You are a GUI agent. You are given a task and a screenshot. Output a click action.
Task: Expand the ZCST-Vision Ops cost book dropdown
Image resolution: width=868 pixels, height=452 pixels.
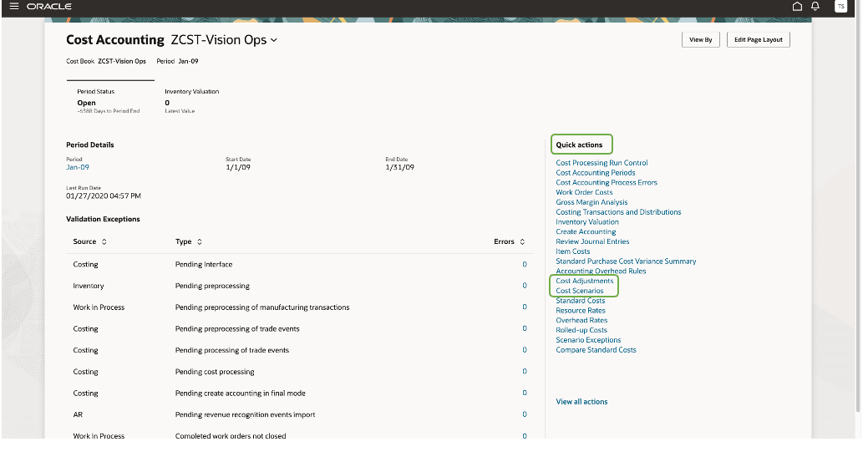(x=273, y=40)
